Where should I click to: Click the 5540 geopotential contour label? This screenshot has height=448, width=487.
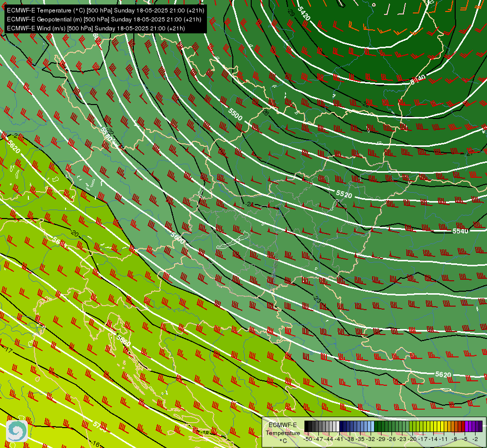(460, 231)
